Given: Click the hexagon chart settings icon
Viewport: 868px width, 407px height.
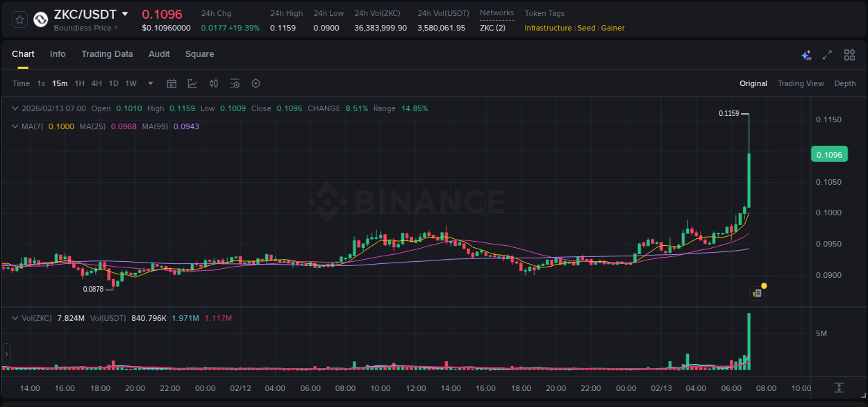Looking at the screenshot, I should coord(256,83).
